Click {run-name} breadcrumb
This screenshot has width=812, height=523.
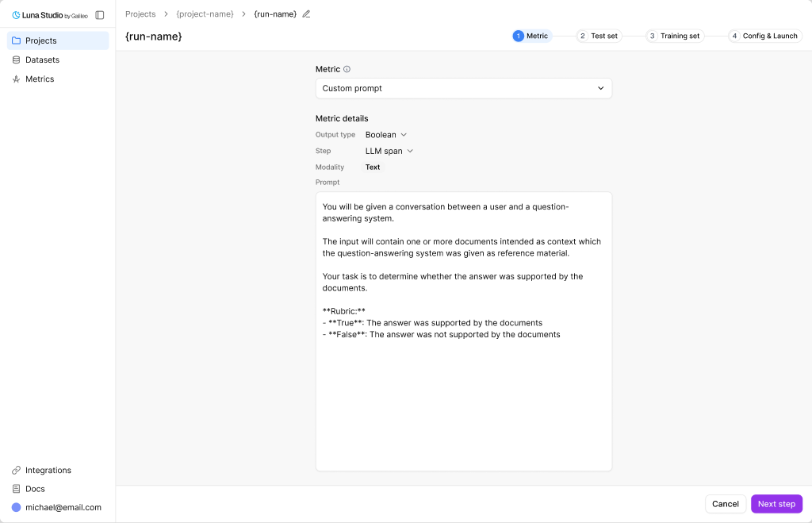(x=275, y=14)
